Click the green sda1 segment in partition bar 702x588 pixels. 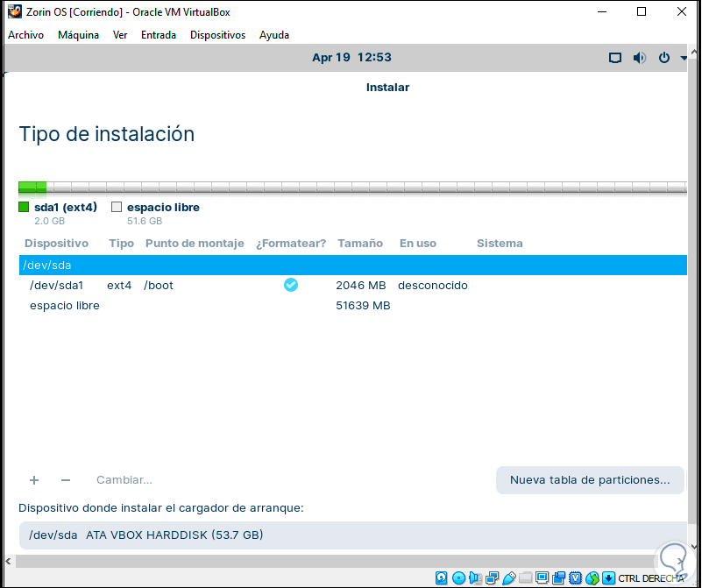pyautogui.click(x=32, y=188)
